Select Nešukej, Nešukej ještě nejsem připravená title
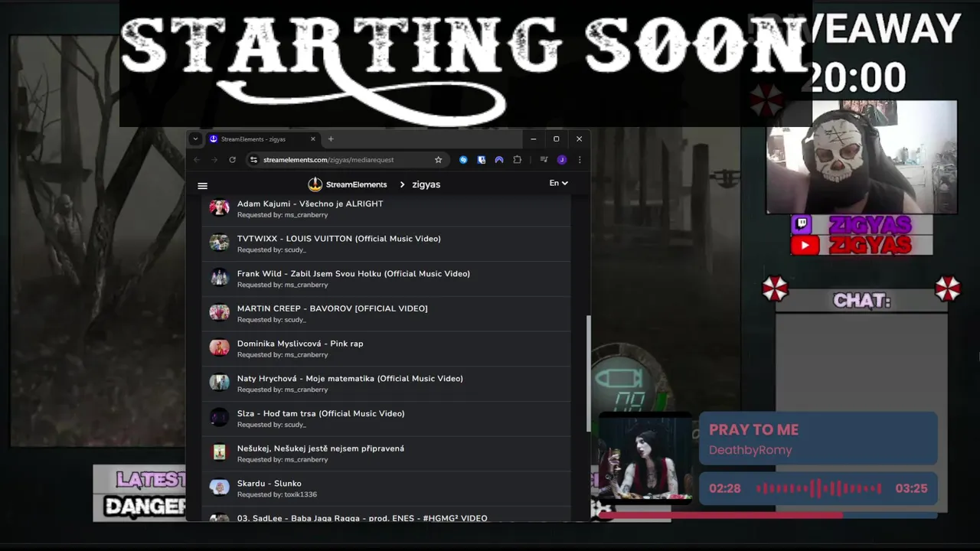 321,448
